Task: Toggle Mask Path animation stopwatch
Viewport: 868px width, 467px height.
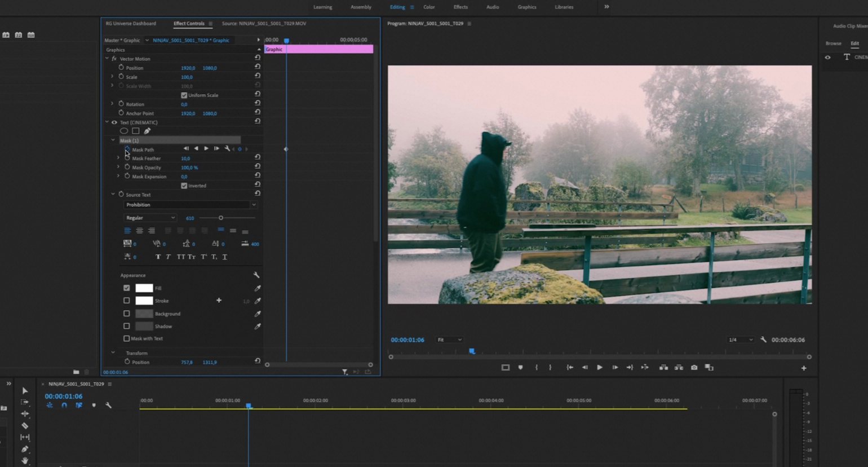Action: pyautogui.click(x=127, y=149)
